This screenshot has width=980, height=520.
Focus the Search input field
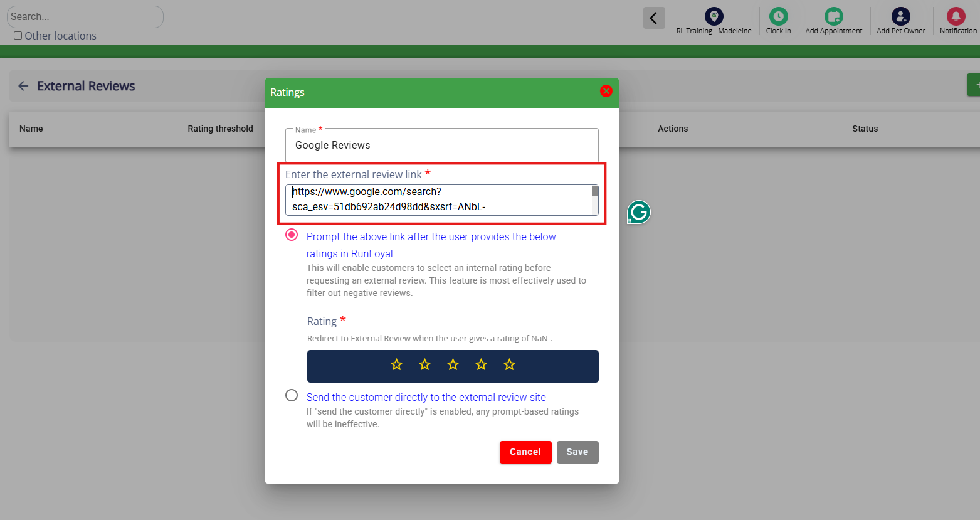(x=85, y=17)
